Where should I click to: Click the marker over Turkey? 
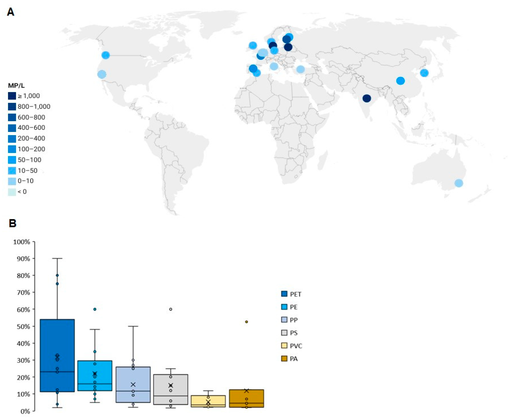[x=300, y=70]
